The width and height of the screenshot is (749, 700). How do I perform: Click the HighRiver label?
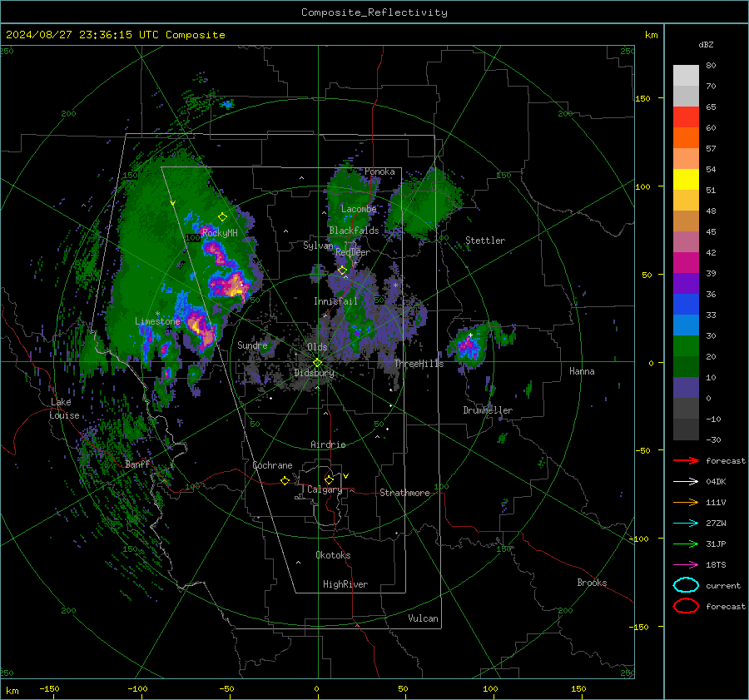345,584
